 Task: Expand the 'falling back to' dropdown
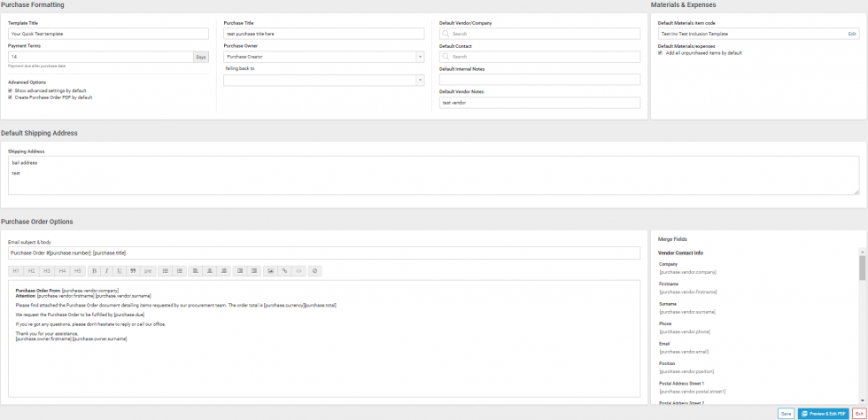point(324,80)
